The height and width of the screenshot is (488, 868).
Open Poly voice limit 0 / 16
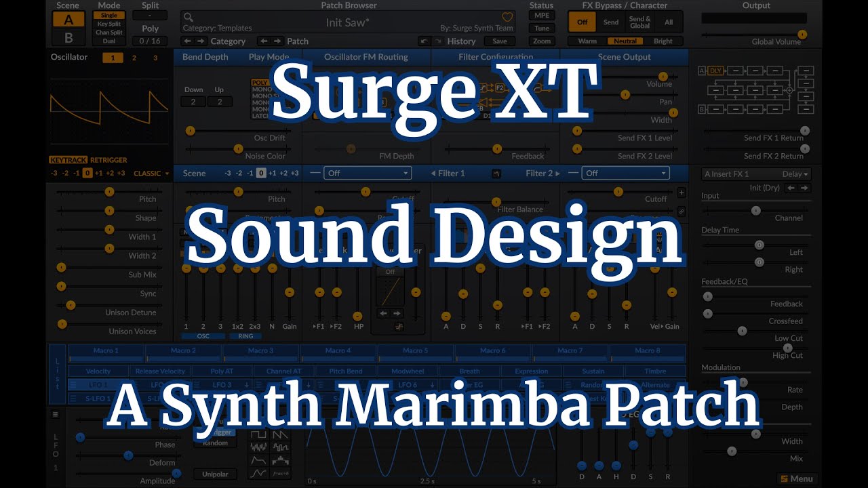(x=150, y=41)
